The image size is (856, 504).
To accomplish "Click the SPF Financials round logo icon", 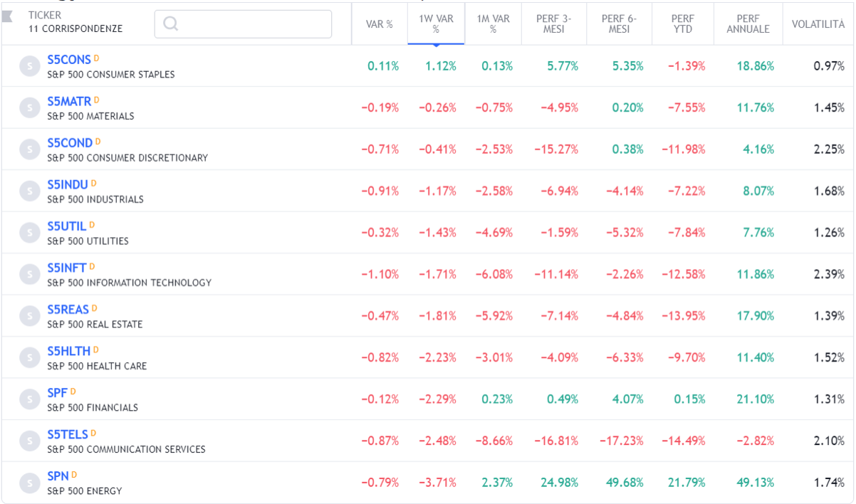I will click(x=29, y=399).
